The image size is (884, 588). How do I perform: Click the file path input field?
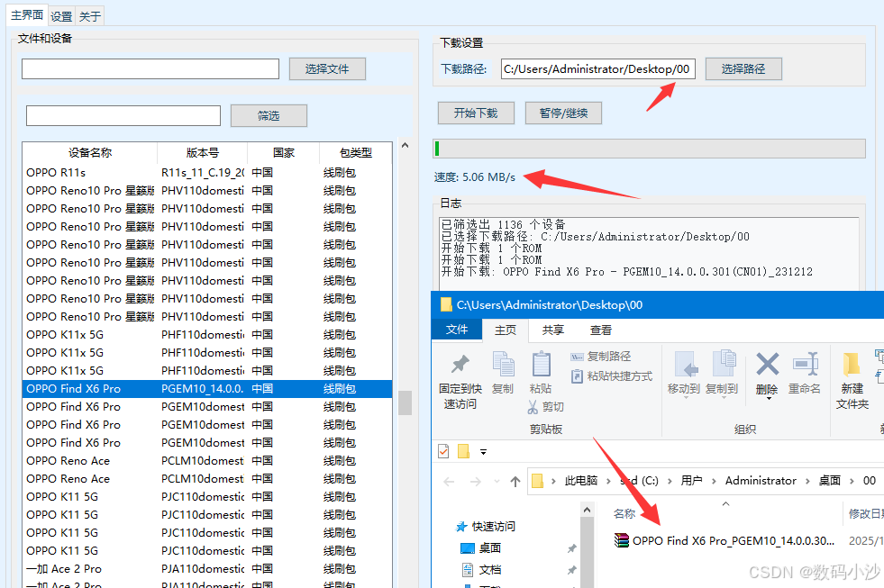point(150,68)
